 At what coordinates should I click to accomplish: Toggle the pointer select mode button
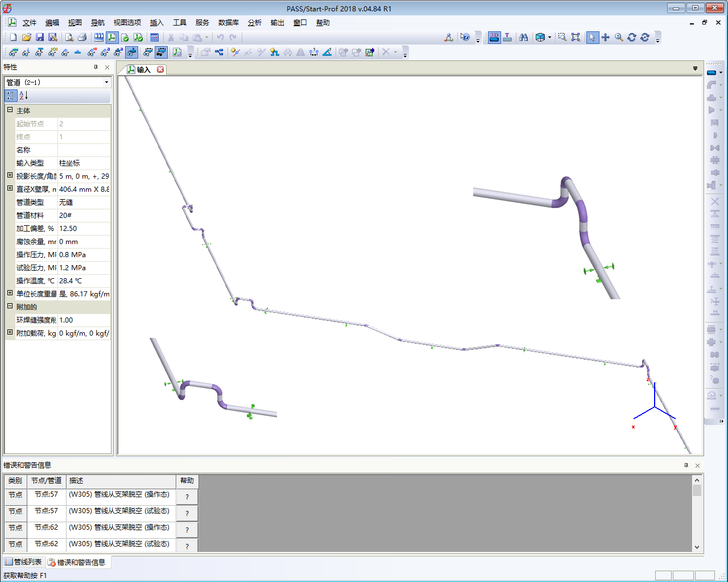click(x=592, y=37)
